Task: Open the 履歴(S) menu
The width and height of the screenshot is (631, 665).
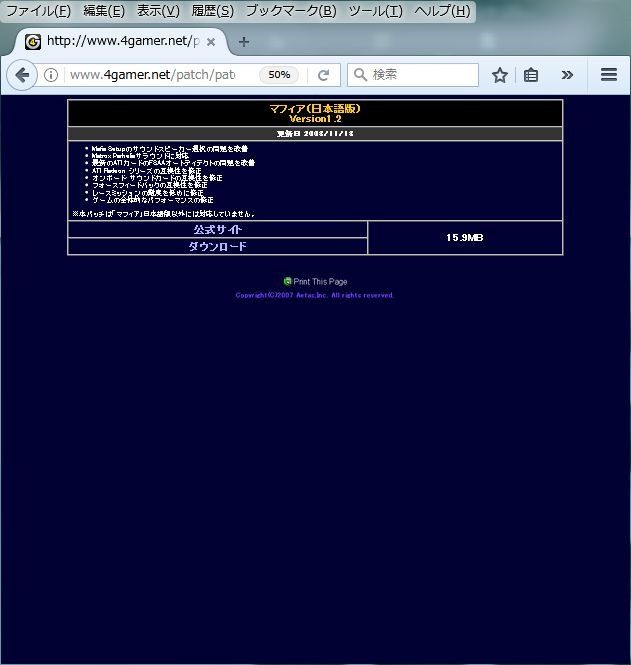Action: 212,11
